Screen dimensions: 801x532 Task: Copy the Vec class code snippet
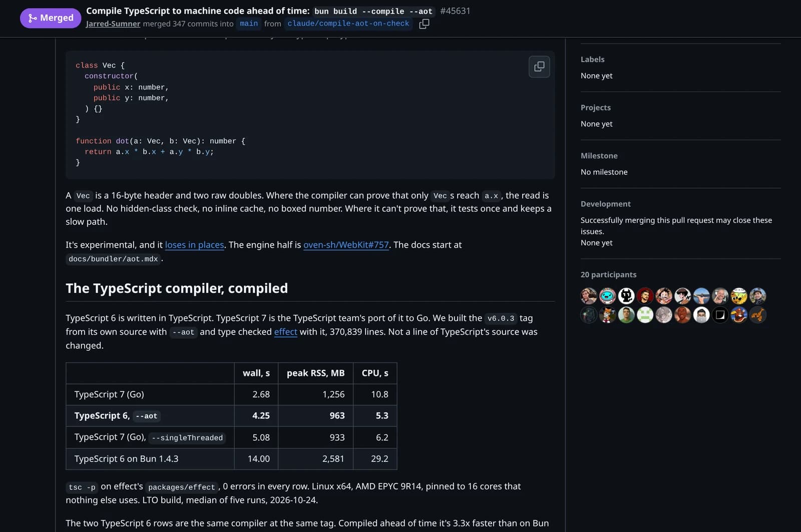pos(539,67)
